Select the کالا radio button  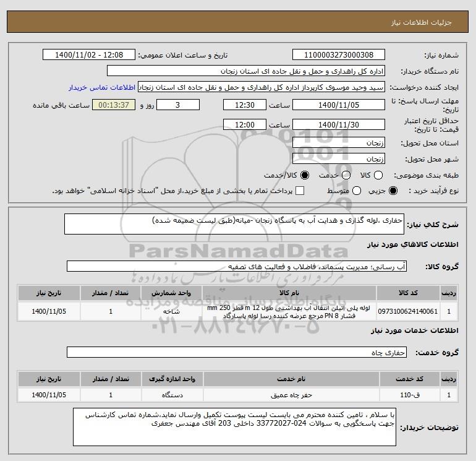(x=378, y=175)
